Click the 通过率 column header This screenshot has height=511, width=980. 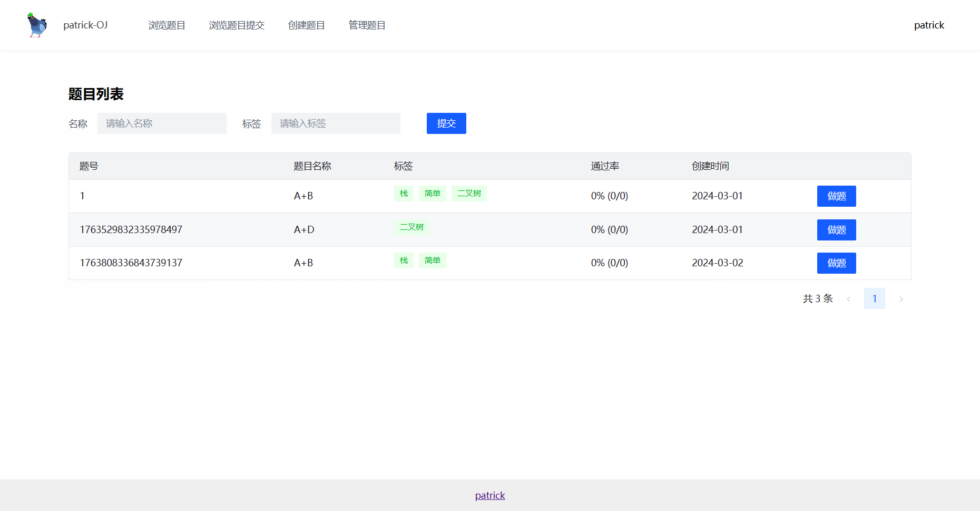click(x=605, y=166)
